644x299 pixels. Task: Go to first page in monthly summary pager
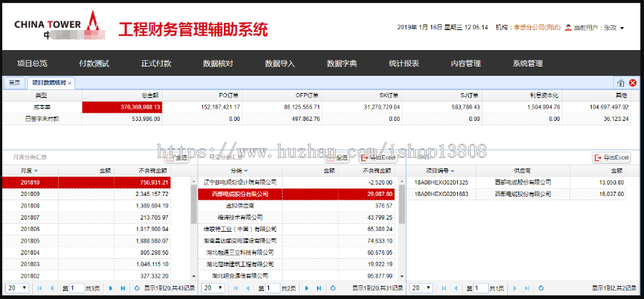coord(40,288)
